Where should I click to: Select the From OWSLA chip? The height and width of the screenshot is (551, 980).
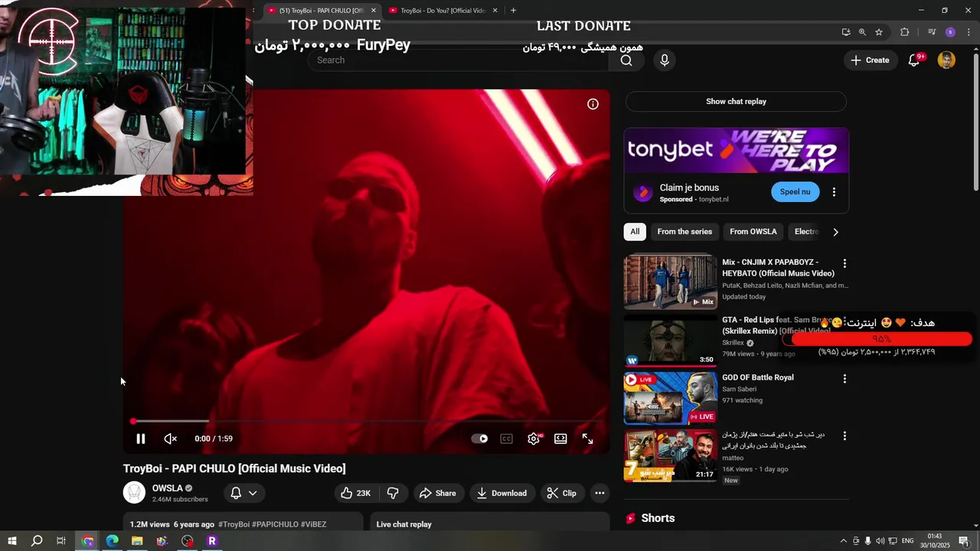(753, 231)
